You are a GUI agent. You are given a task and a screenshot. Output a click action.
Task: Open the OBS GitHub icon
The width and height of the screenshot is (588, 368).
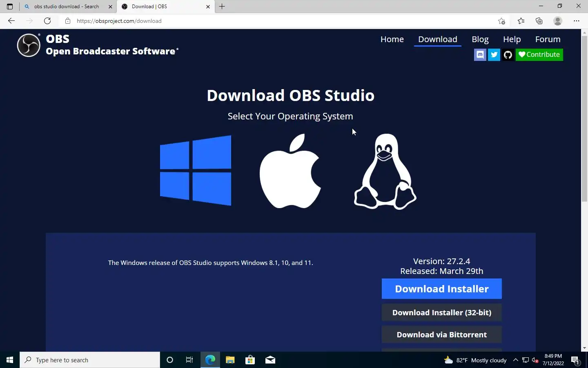point(508,55)
